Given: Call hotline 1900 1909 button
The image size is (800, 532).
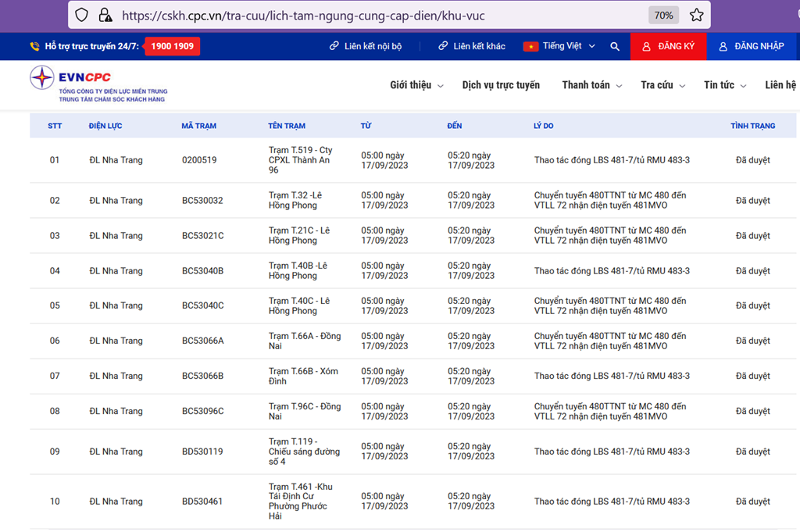Looking at the screenshot, I should point(172,46).
